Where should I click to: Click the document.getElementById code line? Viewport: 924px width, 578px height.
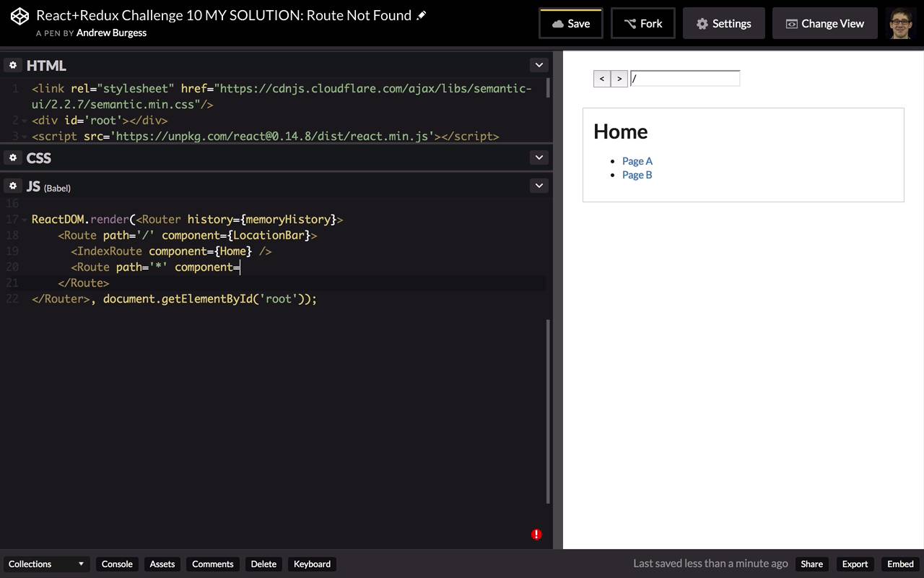(x=174, y=299)
